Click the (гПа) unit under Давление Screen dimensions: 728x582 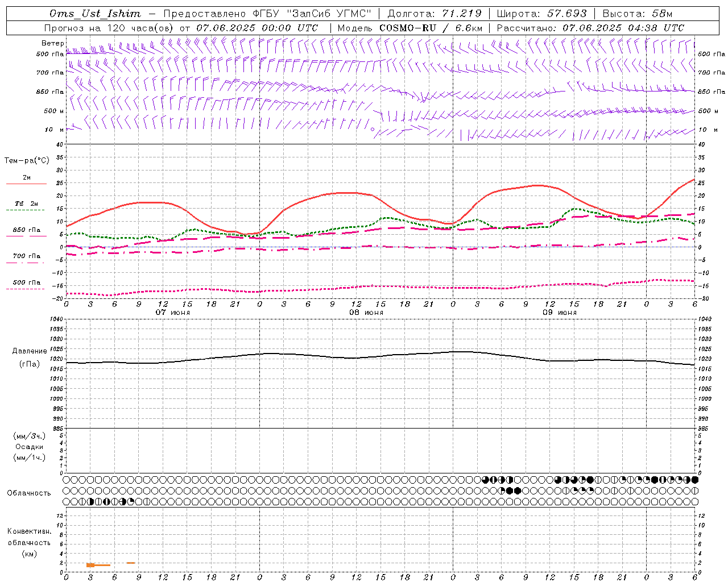[30, 364]
